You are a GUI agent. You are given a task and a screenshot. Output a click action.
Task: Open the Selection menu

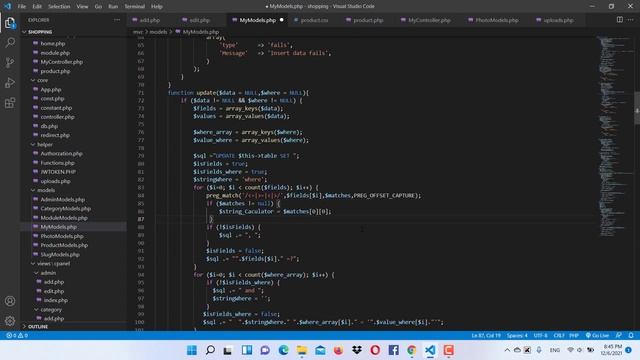point(59,7)
